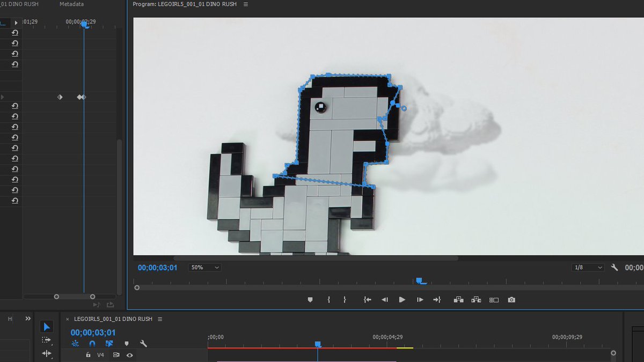Add a marker in the timeline panel
Screen dimensions: 644x362
127,344
